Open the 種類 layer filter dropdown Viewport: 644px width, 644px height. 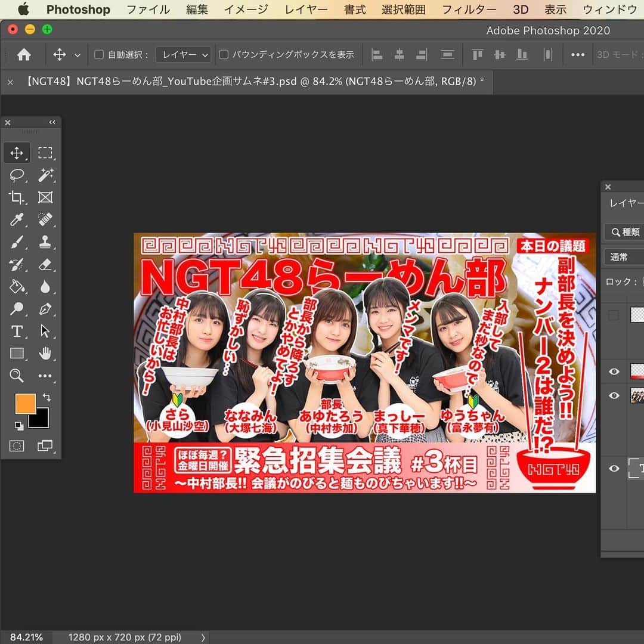point(624,232)
